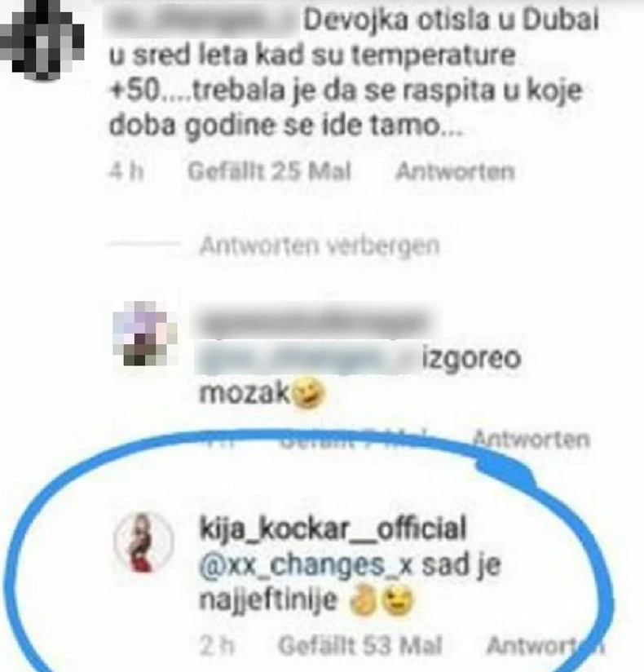
Task: Collapse replies with Antworten verbergen
Action: (320, 246)
